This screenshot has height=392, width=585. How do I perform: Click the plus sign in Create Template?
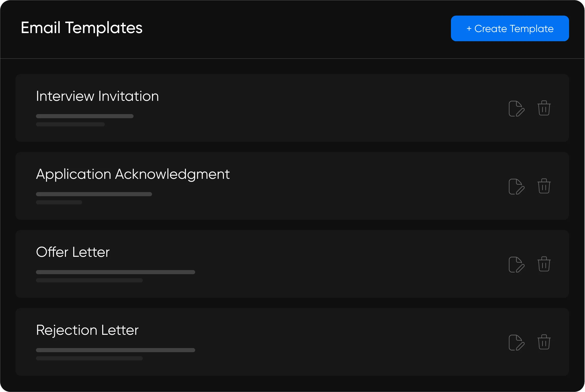tap(469, 28)
